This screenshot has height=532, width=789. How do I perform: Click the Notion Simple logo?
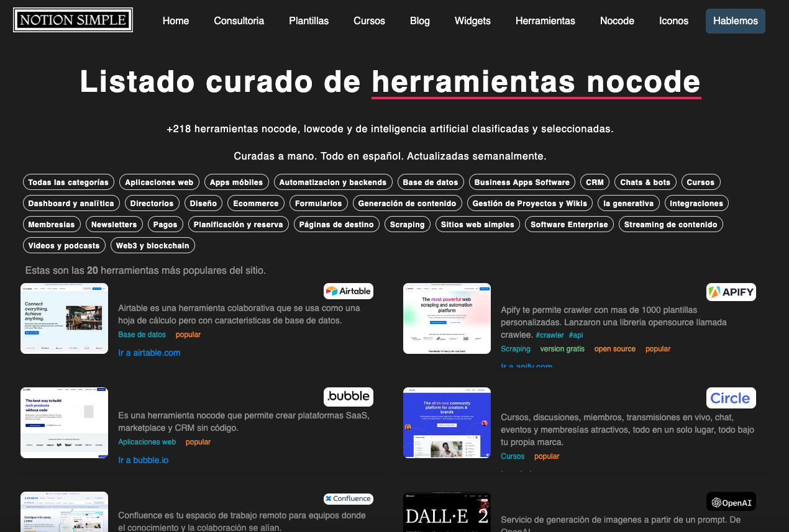pyautogui.click(x=73, y=20)
